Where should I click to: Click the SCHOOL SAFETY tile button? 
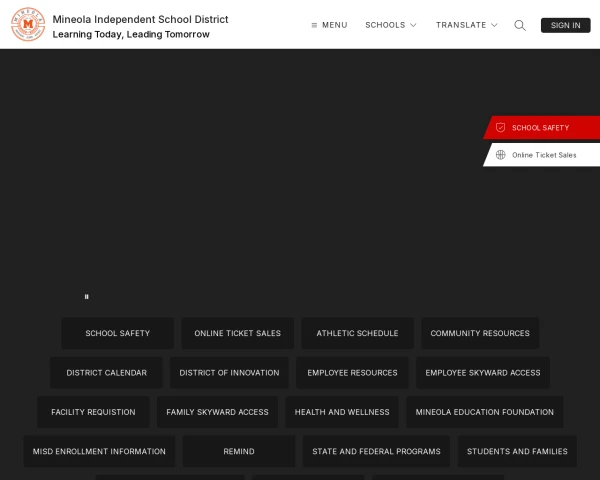pyautogui.click(x=117, y=333)
